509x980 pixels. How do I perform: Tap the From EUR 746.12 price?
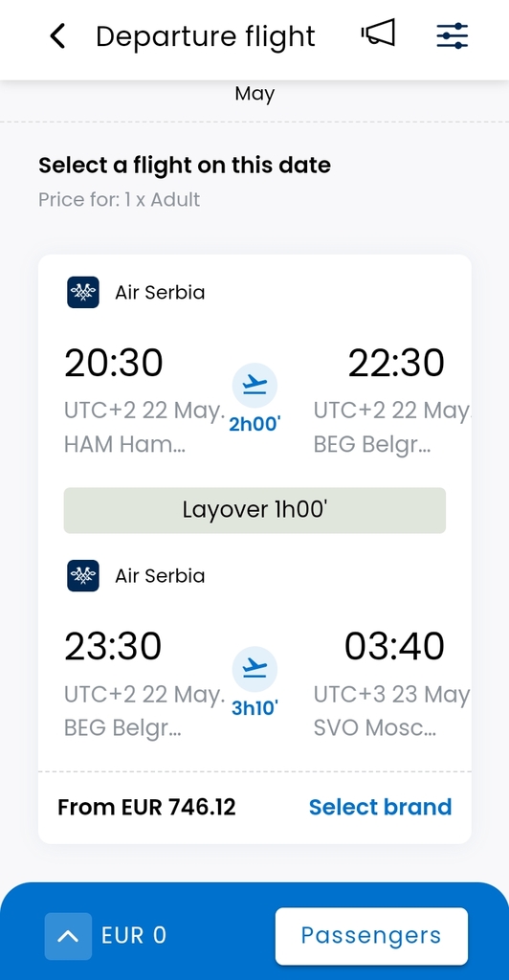tap(146, 807)
